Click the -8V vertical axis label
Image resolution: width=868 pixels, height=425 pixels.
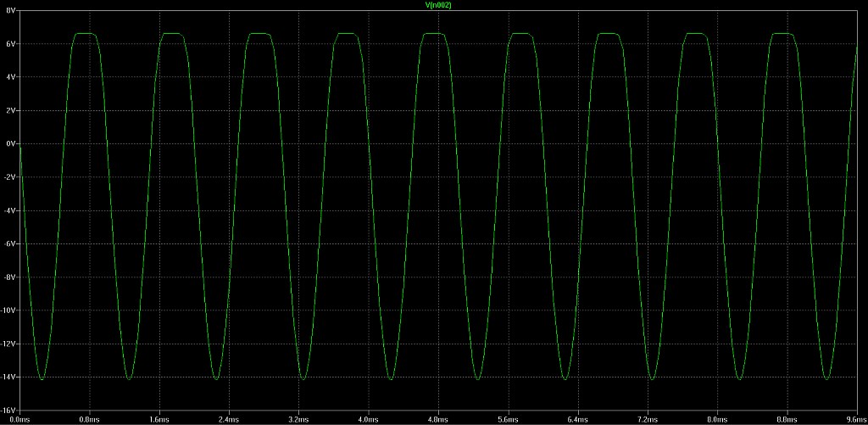[10, 277]
